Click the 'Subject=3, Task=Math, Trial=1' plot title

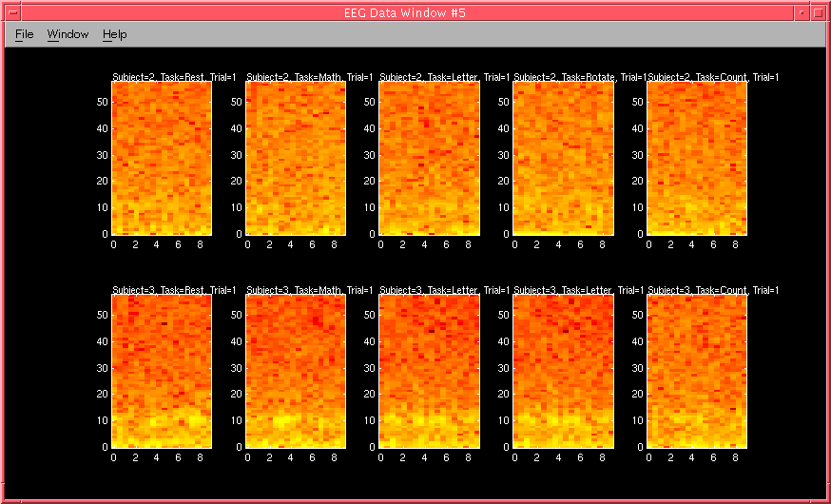tap(310, 290)
